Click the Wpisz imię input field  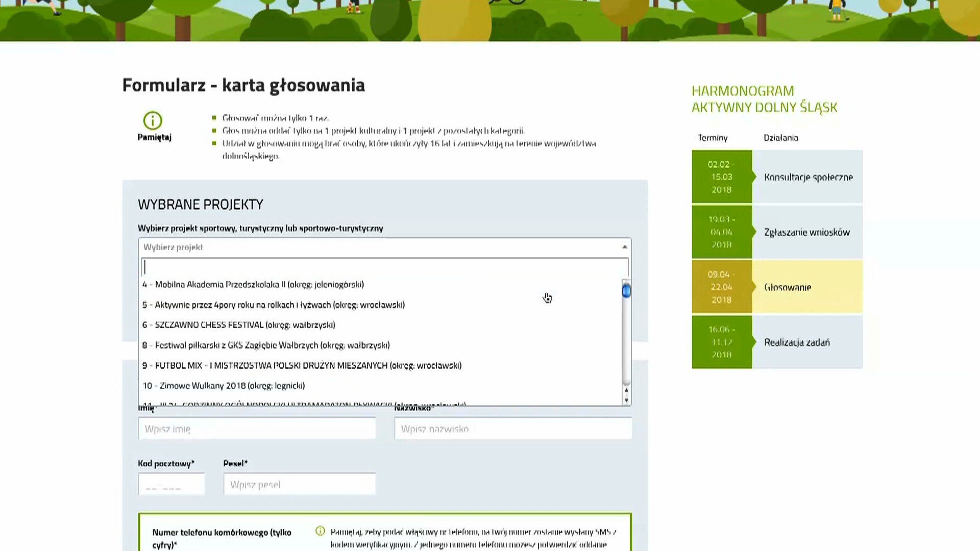click(x=257, y=429)
